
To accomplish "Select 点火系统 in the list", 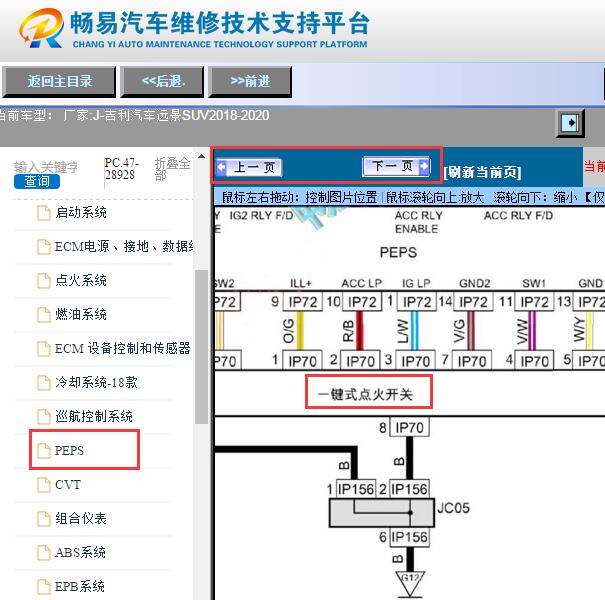I will click(81, 281).
